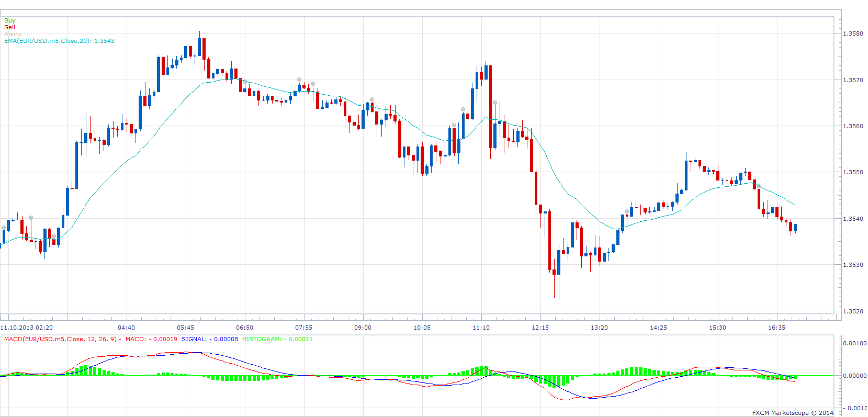Click the 11:10 time axis label
The width and height of the screenshot is (868, 417).
(481, 328)
